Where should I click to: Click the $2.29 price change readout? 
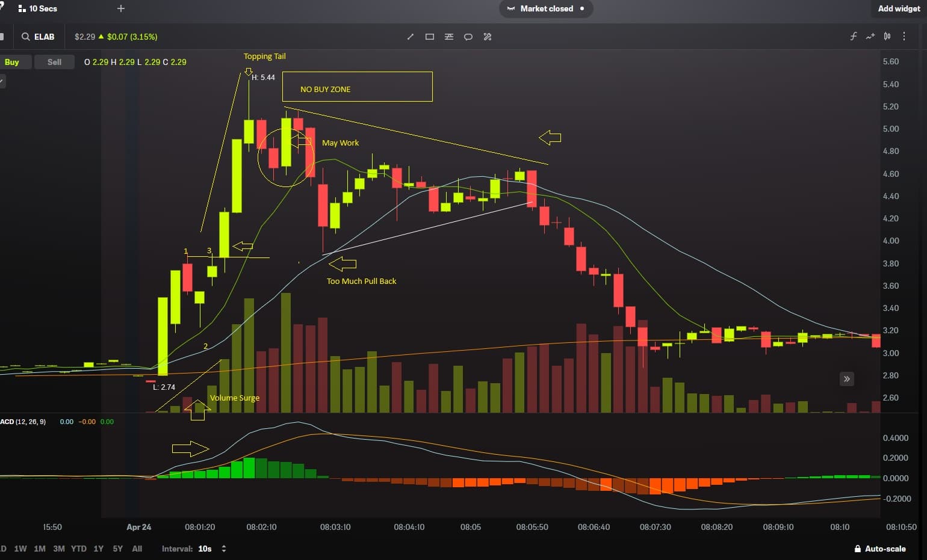[116, 37]
